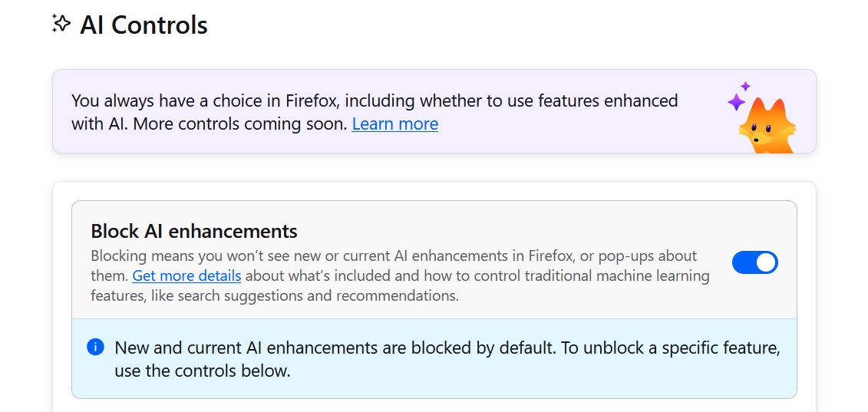This screenshot has height=412, width=868.
Task: Click the large purple sparkle near the fox
Action: [736, 102]
